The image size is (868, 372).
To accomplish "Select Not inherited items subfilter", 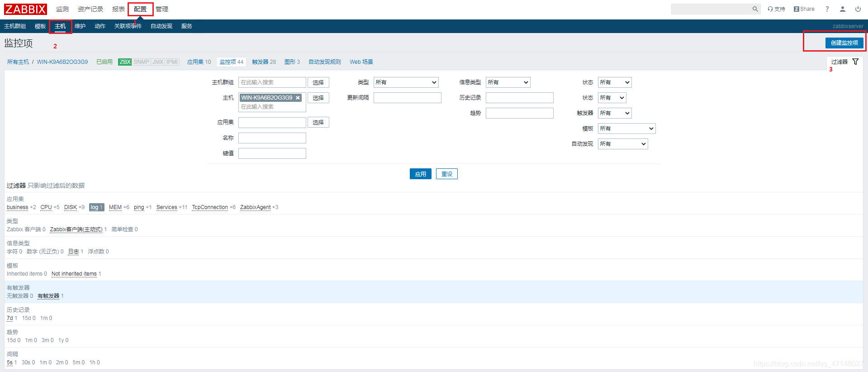I will pos(74,274).
